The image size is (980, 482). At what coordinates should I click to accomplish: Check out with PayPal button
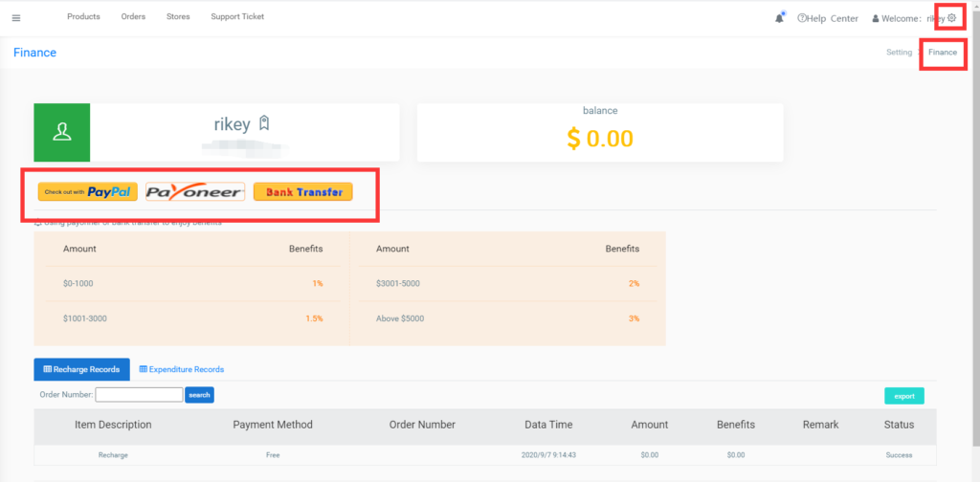87,191
